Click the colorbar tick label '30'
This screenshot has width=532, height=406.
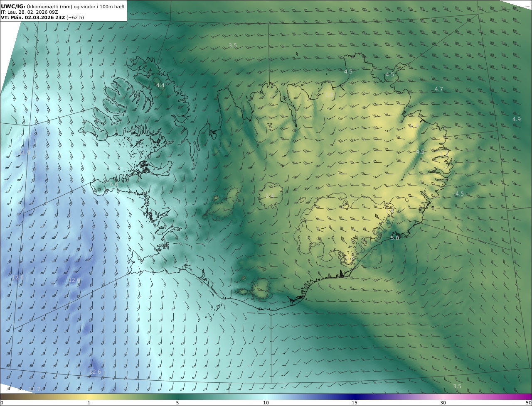[x=443, y=403]
